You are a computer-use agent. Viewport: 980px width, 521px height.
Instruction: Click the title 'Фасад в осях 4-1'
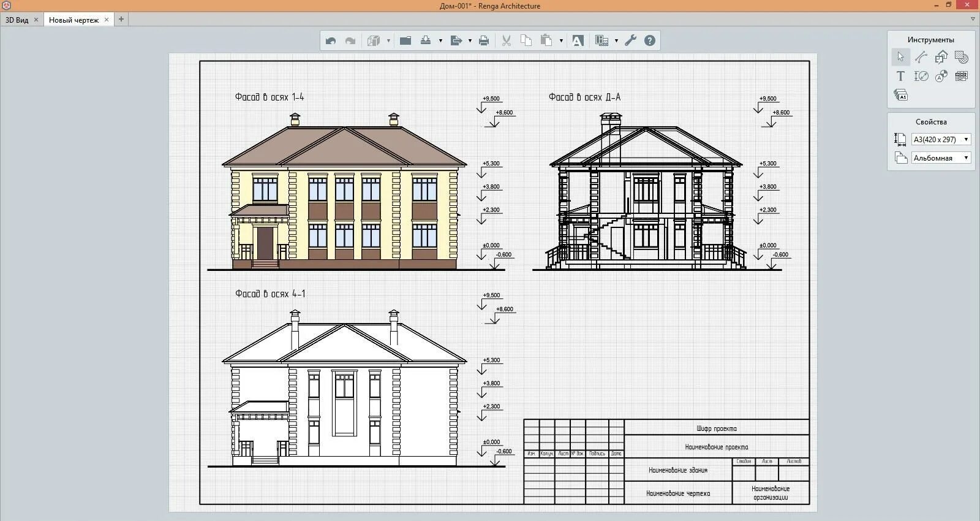click(x=270, y=294)
